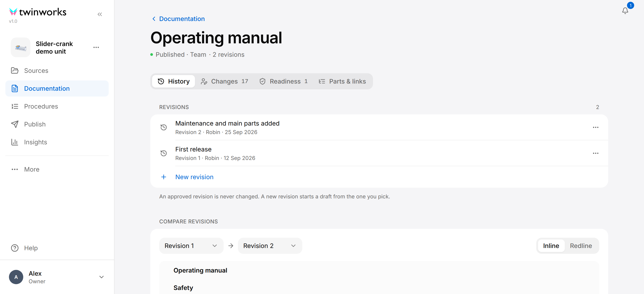Screen dimensions: 644x294
Task: Open the Publish section
Action: point(57,124)
